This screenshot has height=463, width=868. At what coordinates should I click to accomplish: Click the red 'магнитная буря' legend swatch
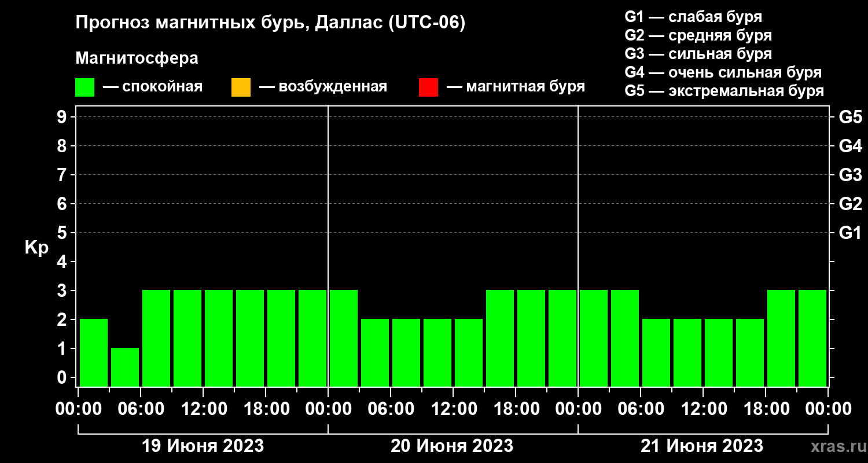pyautogui.click(x=428, y=87)
